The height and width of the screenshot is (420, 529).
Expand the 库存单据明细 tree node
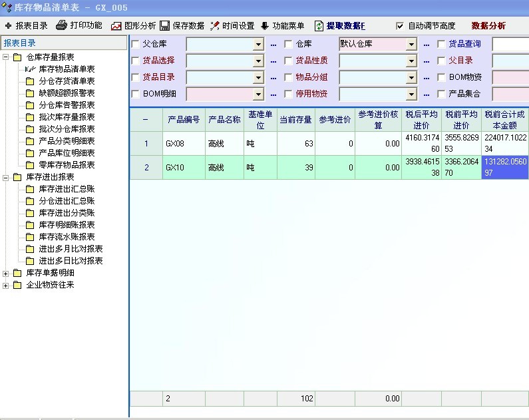coord(7,273)
